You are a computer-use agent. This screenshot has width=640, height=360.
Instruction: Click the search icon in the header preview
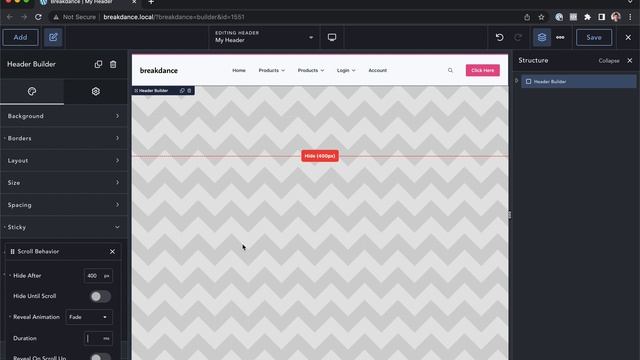click(x=450, y=70)
